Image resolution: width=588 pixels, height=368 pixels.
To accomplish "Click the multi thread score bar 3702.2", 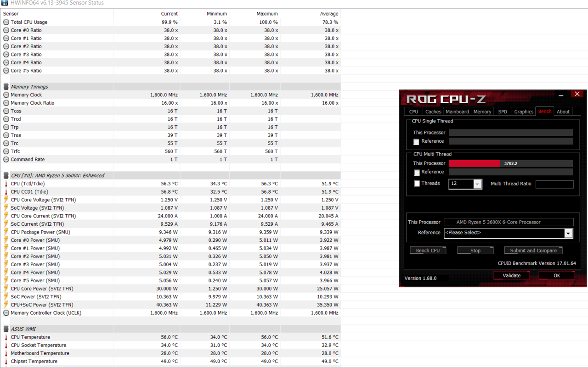I will pos(511,163).
